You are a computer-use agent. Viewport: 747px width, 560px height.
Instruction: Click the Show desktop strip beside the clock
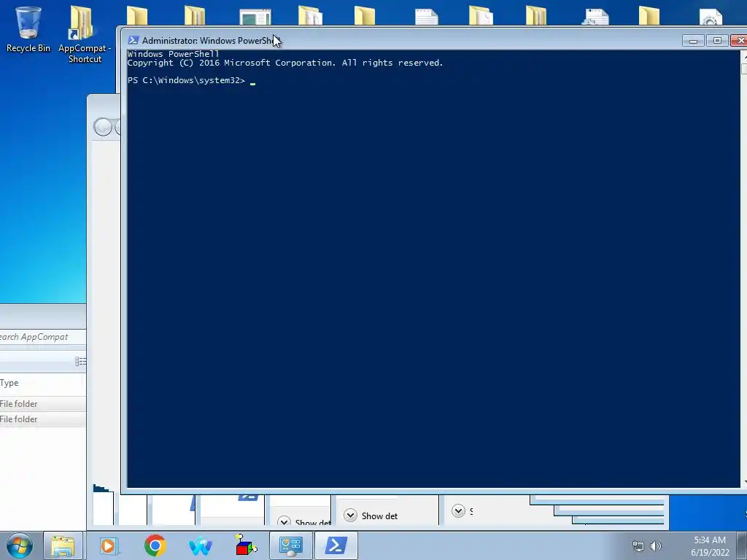click(x=742, y=545)
